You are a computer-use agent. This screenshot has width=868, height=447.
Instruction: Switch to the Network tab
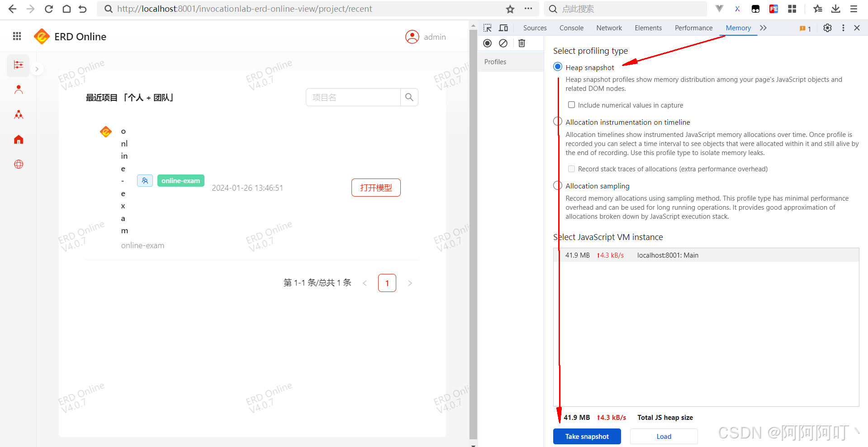coord(608,28)
